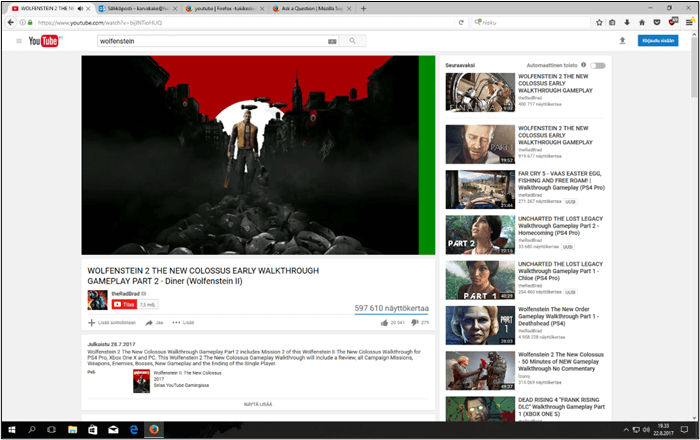Open first WOLFENSTEIN 2 suggested video thumbnail
The image size is (700, 440).
pos(480,92)
